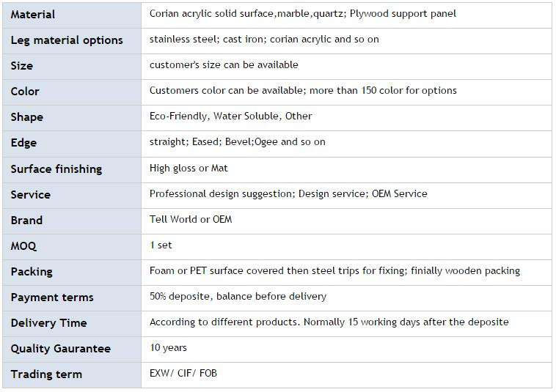The width and height of the screenshot is (556, 392).
Task: Select the Service row label
Action: (31, 195)
